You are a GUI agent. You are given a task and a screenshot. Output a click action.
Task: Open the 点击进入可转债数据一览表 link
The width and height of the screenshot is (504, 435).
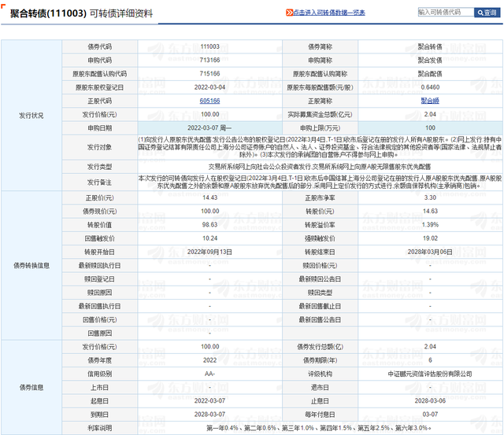(x=329, y=13)
